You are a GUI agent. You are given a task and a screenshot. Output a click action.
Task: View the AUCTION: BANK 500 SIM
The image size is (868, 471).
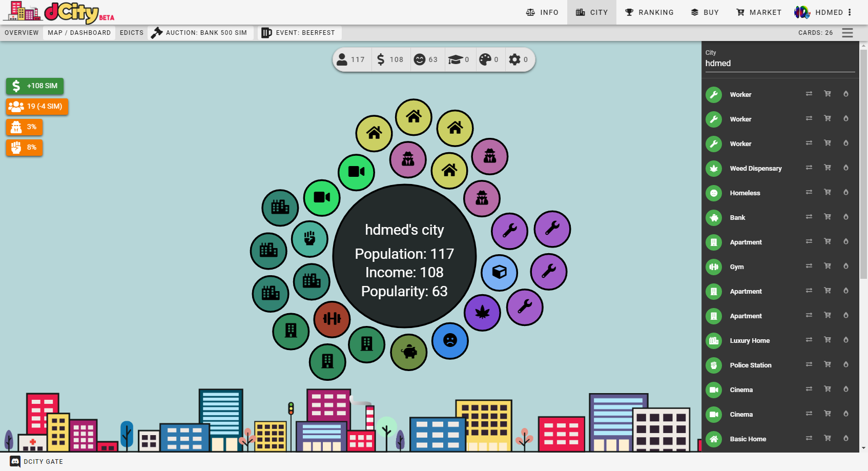(x=201, y=33)
